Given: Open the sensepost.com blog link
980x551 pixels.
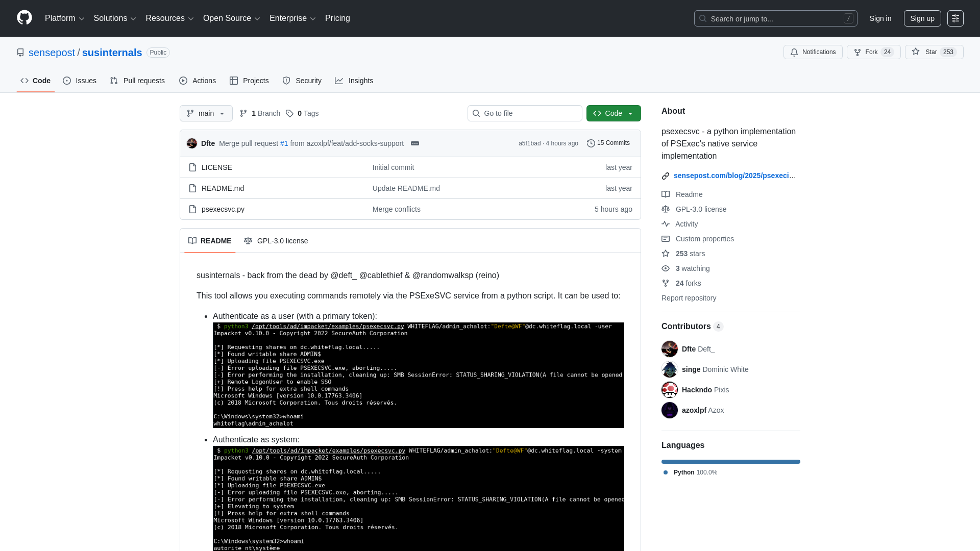Looking at the screenshot, I should (735, 176).
